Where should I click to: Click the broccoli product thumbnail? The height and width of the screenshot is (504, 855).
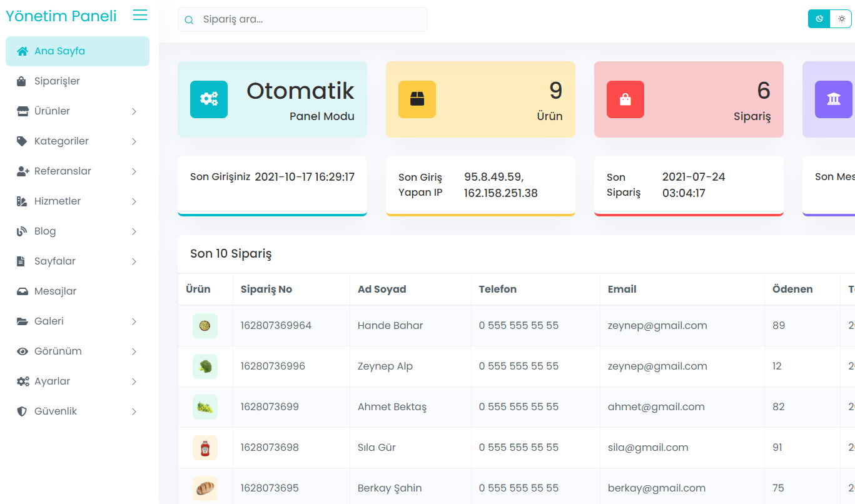205,366
